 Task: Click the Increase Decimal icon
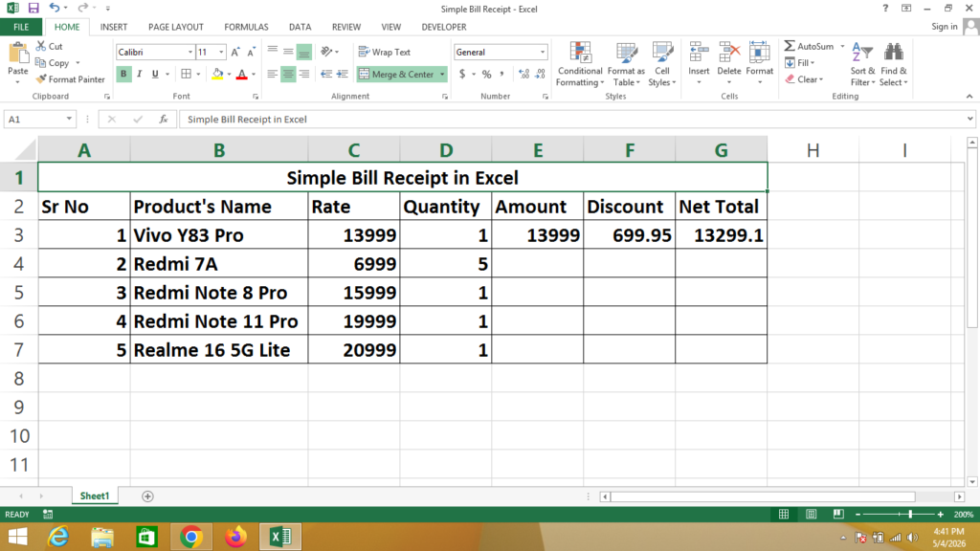click(x=523, y=74)
